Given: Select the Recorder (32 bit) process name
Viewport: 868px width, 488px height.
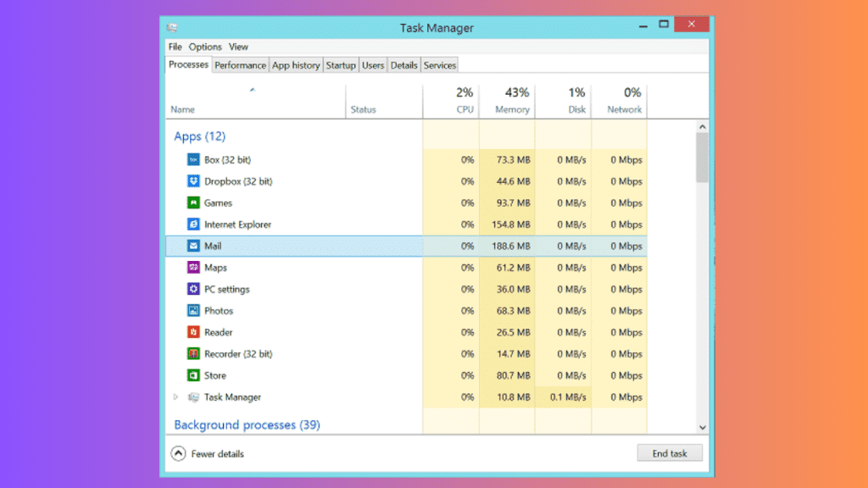Looking at the screenshot, I should [x=238, y=354].
